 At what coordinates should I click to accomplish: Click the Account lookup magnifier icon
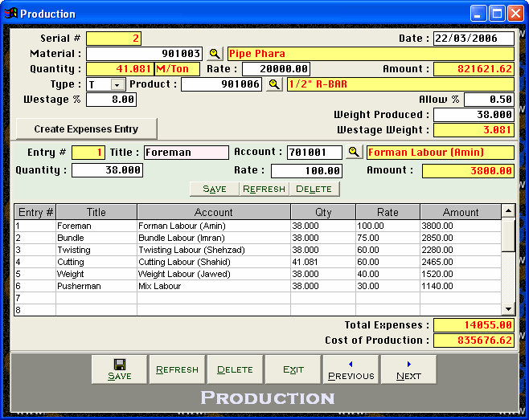pyautogui.click(x=354, y=152)
